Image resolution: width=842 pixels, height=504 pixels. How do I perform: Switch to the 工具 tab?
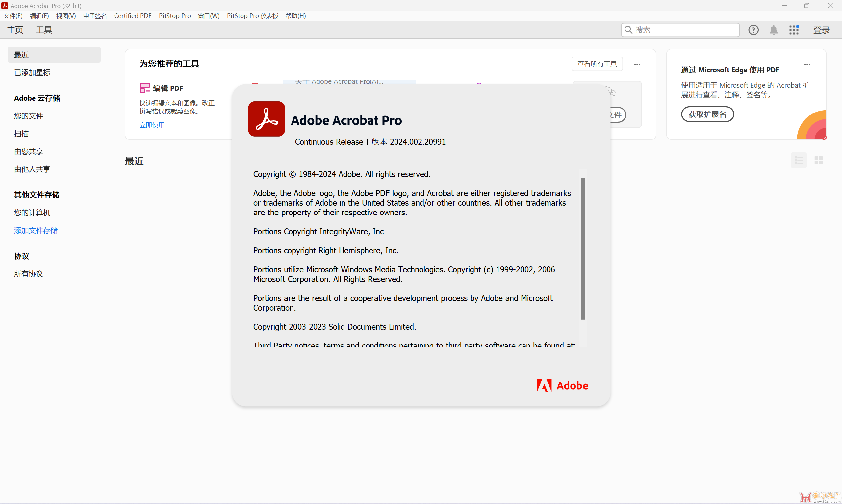[44, 30]
